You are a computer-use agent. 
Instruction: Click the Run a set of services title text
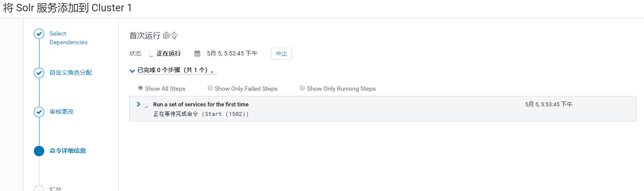point(201,104)
